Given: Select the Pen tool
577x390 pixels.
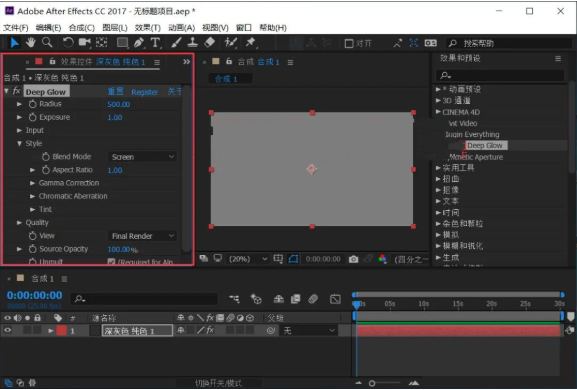Looking at the screenshot, I should coord(139,43).
